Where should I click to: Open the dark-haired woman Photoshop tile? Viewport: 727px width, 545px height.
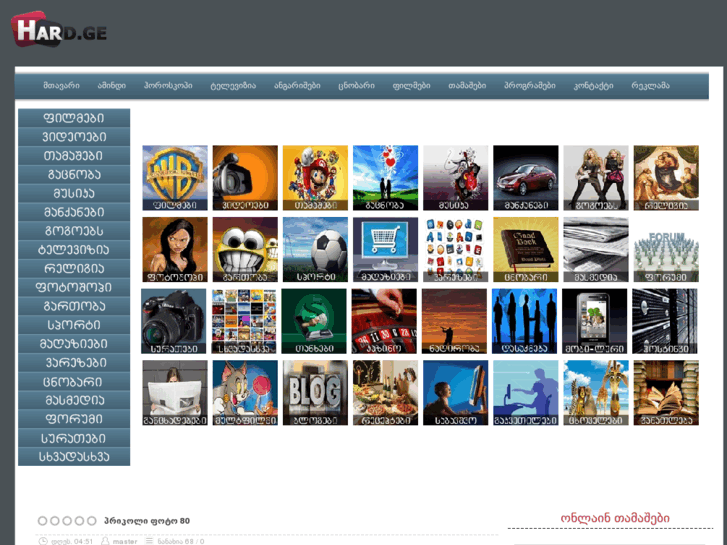175,250
